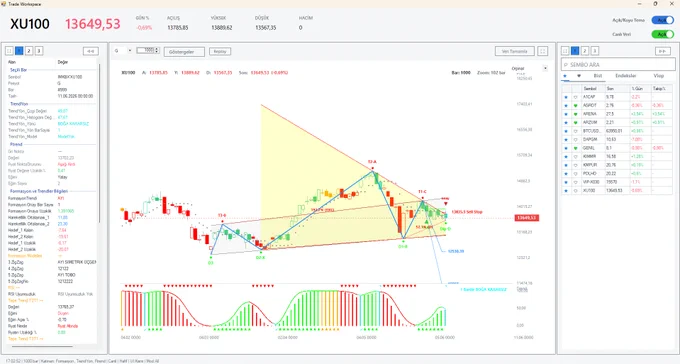Image resolution: width=680 pixels, height=364 pixels.
Task: Toggle the star icon for ATCAP row
Action: pos(566,97)
